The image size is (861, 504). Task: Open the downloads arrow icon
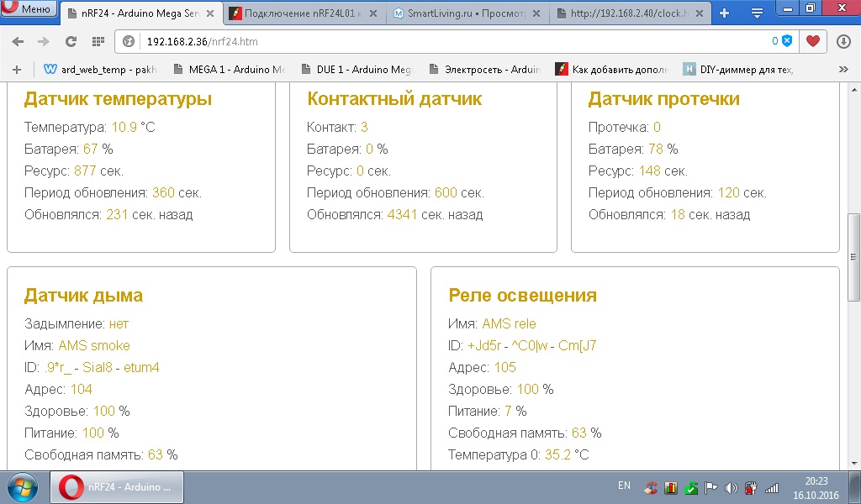(843, 41)
